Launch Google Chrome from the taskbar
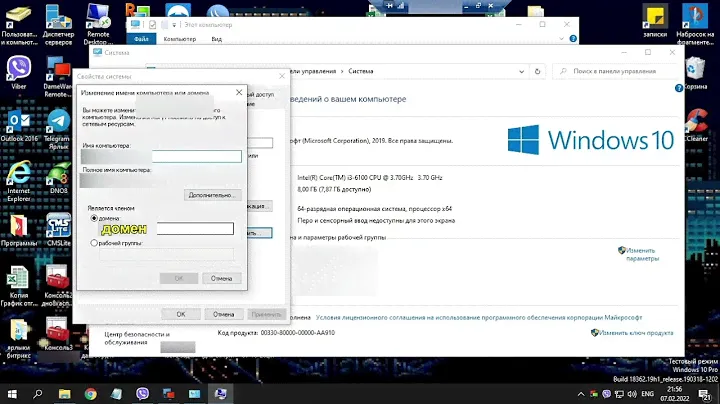The image size is (720, 404). (x=91, y=394)
